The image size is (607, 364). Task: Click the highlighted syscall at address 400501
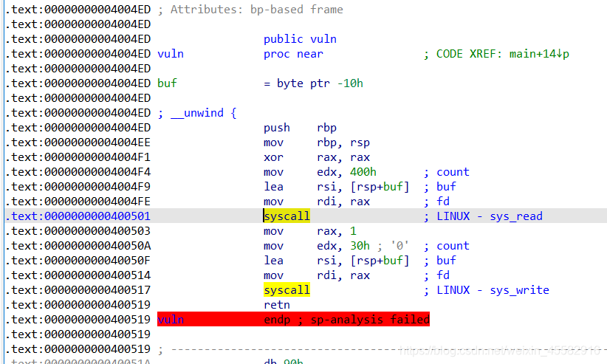(x=287, y=216)
